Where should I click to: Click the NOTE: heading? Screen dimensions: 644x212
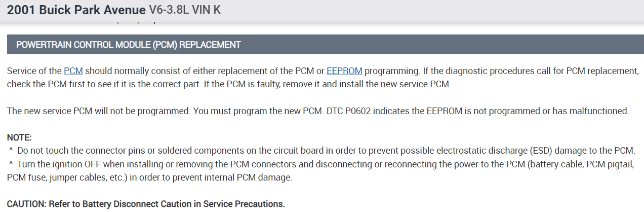pyautogui.click(x=19, y=137)
